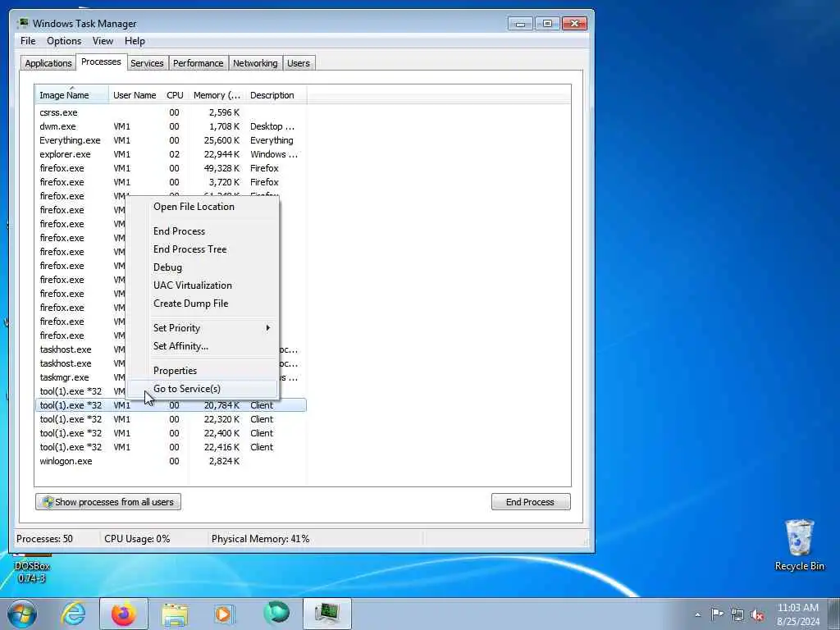Select the explorer.exe process row

coord(171,154)
